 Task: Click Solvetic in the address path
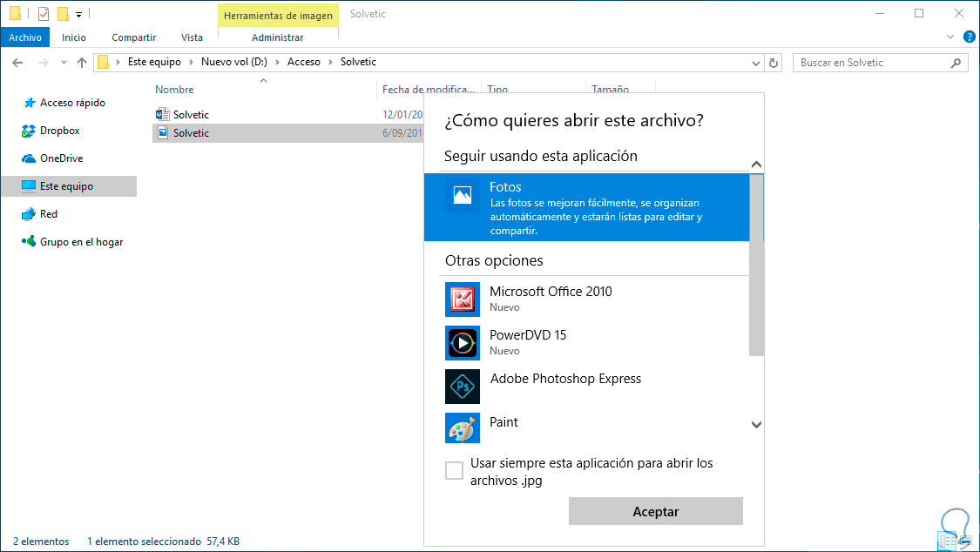[x=358, y=62]
